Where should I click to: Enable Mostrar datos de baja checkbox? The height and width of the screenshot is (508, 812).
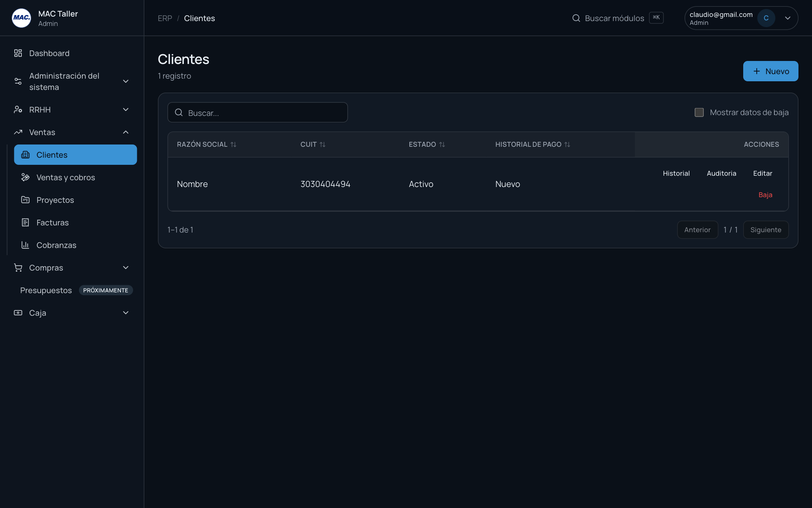pos(699,113)
